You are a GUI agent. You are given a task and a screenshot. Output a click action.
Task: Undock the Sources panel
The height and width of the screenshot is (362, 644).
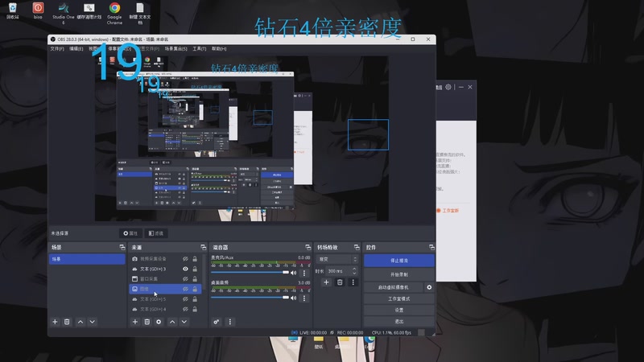[203, 247]
